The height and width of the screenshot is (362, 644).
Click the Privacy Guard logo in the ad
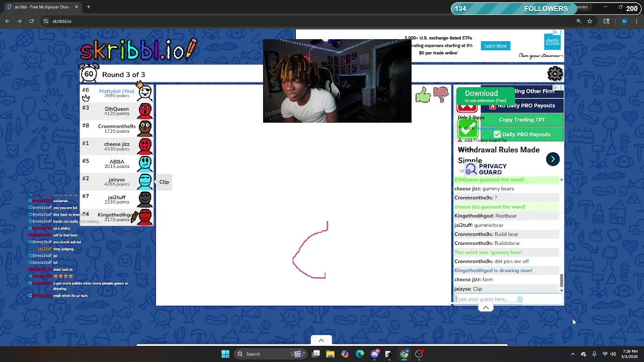[x=486, y=169]
